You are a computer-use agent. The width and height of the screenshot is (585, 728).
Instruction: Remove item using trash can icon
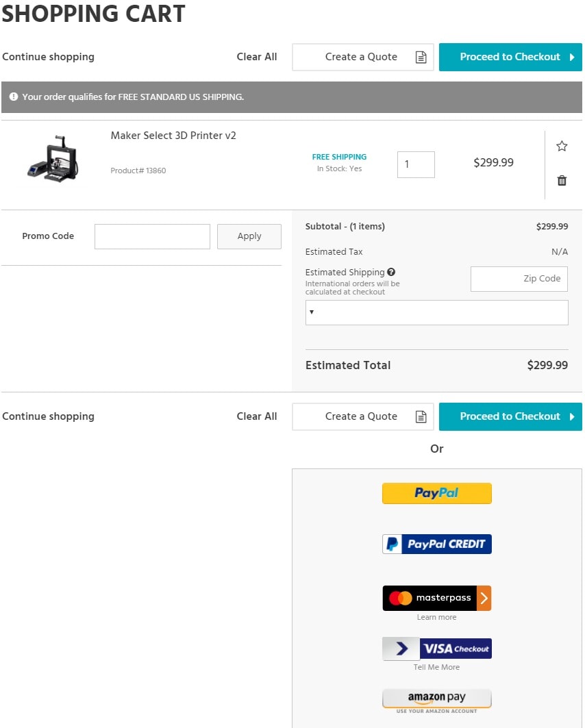[562, 180]
